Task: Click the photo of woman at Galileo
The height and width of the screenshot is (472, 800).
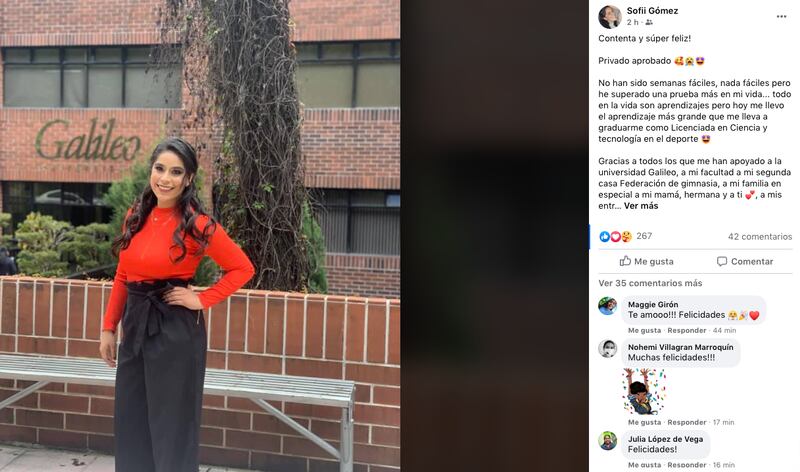Action: pos(200,236)
